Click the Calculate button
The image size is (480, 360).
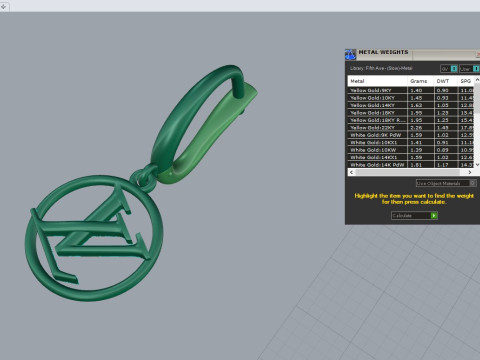tap(414, 216)
